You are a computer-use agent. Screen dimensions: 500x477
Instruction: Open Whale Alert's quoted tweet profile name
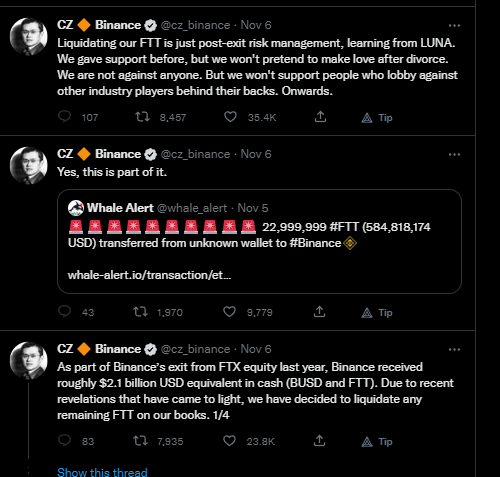pyautogui.click(x=120, y=208)
